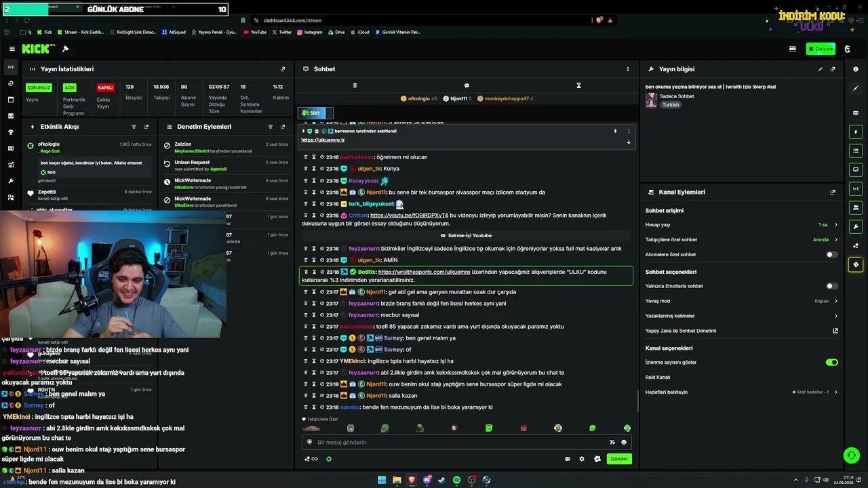The image size is (868, 488).
Task: Open Kick bookmark in bookmarks bar
Action: tap(44, 32)
